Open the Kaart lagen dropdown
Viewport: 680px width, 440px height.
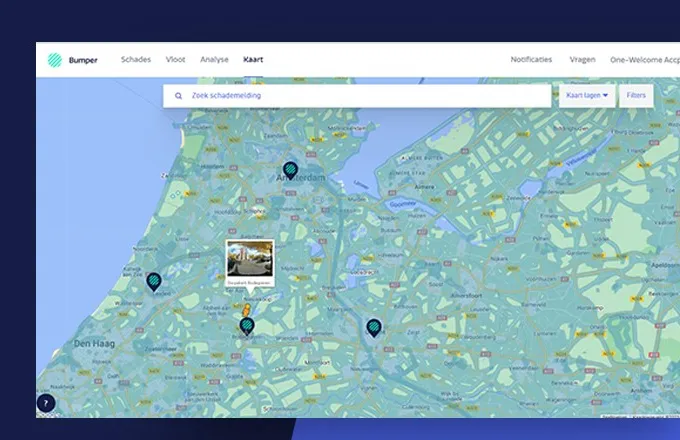tap(586, 96)
